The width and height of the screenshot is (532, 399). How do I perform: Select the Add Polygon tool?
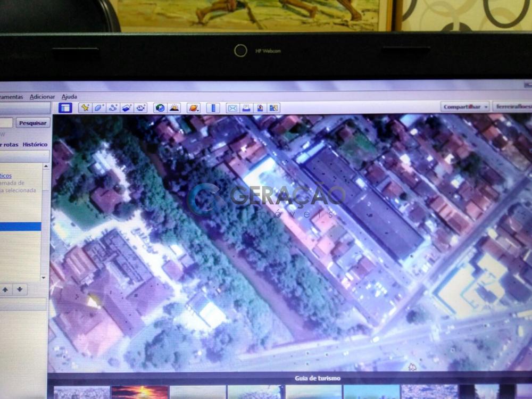tap(99, 108)
